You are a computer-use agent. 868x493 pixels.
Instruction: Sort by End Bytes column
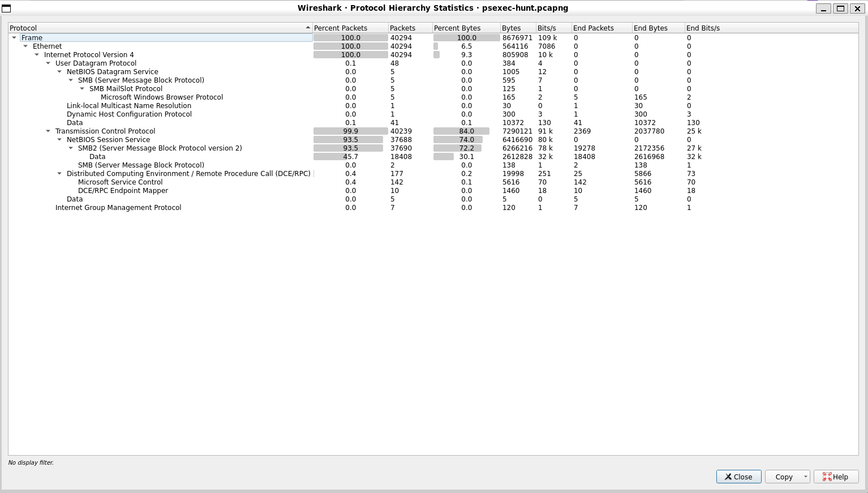[x=659, y=28]
